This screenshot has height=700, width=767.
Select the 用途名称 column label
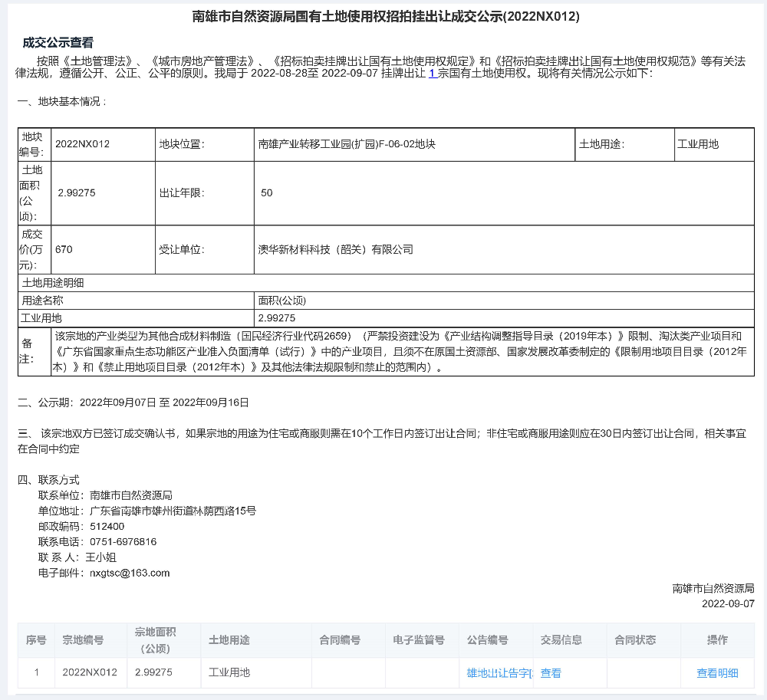pos(42,300)
